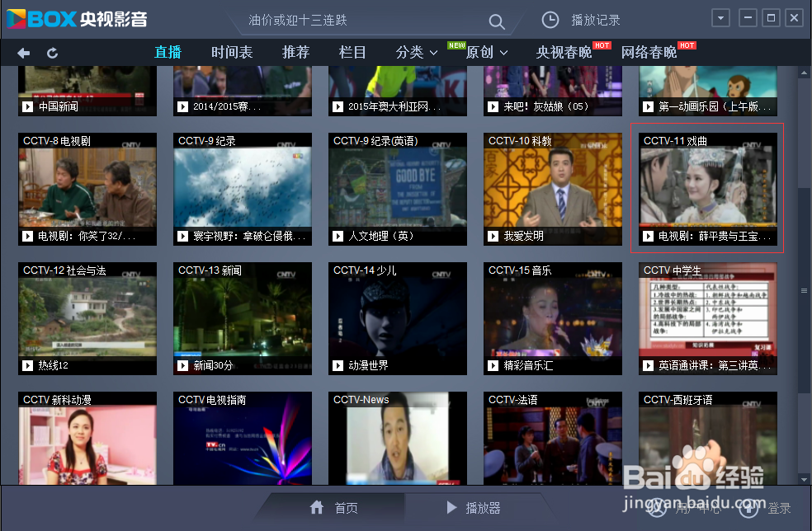The image size is (812, 531).
Task: Open CCTV 中学生 channel thumbnail
Action: (x=708, y=318)
